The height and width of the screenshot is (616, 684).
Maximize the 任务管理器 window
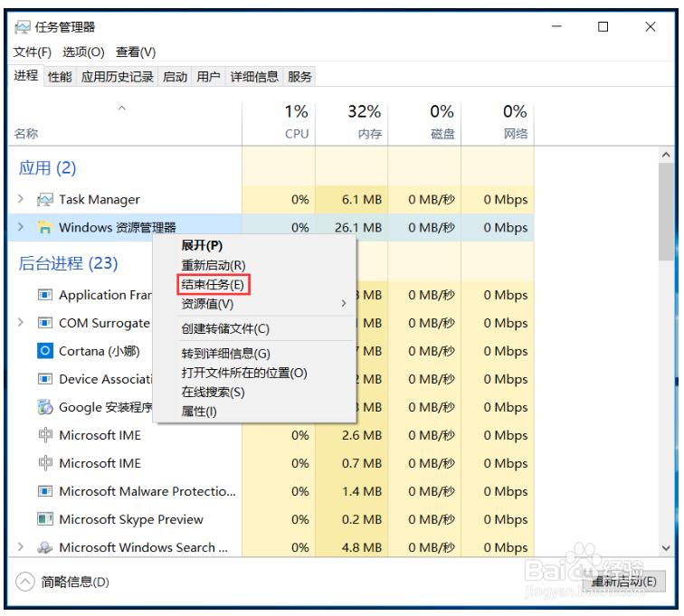pyautogui.click(x=603, y=26)
